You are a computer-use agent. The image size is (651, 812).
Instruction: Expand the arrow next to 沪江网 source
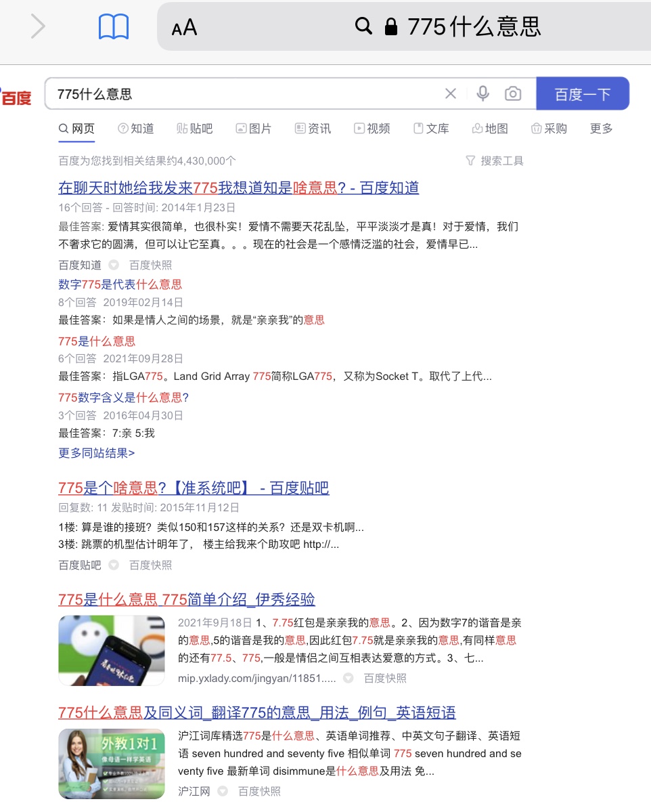[223, 791]
